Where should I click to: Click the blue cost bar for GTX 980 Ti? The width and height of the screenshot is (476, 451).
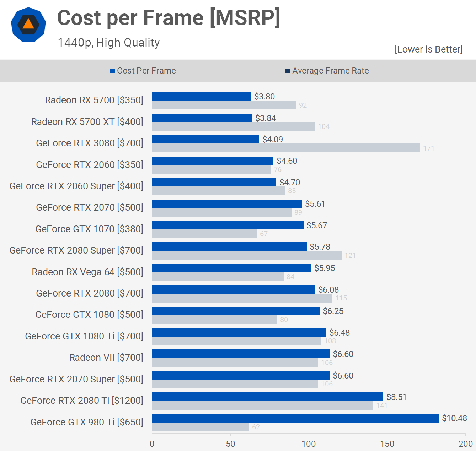pyautogui.click(x=295, y=418)
